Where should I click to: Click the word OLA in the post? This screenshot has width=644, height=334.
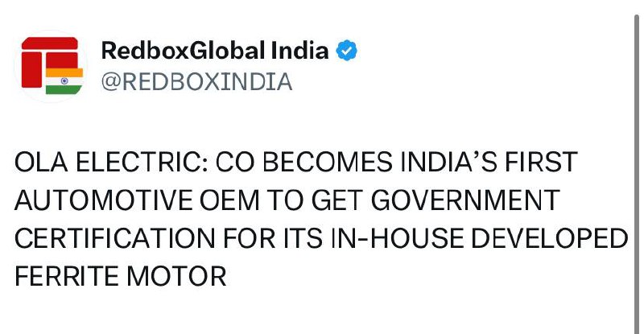41,162
